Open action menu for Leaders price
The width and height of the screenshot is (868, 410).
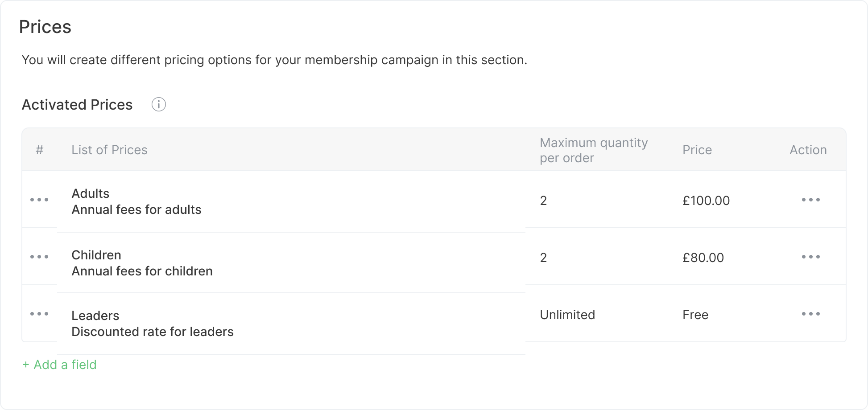click(x=810, y=314)
